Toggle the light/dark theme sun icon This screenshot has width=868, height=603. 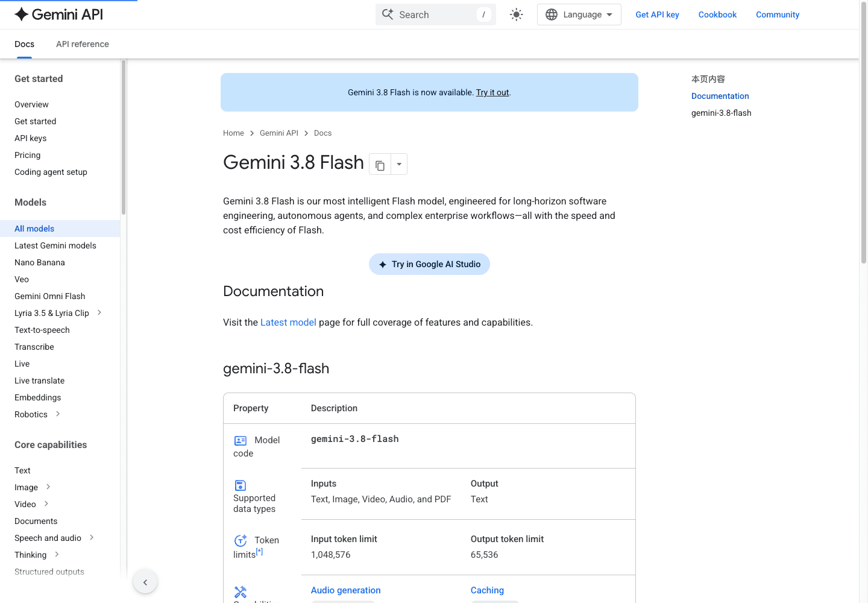(517, 14)
